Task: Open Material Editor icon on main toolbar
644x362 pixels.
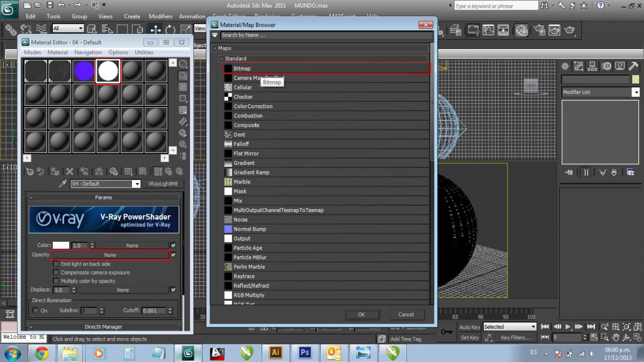Action: click(521, 30)
